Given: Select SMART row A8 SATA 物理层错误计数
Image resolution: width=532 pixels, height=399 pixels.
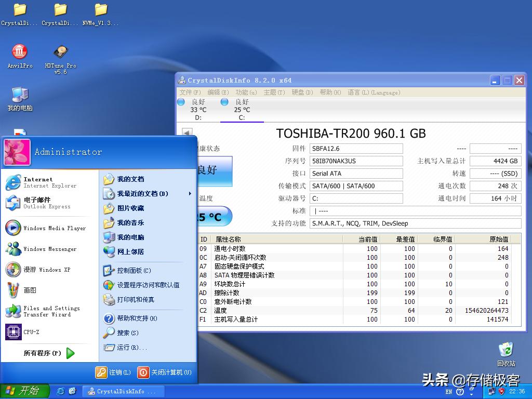Looking at the screenshot, I should point(354,275).
